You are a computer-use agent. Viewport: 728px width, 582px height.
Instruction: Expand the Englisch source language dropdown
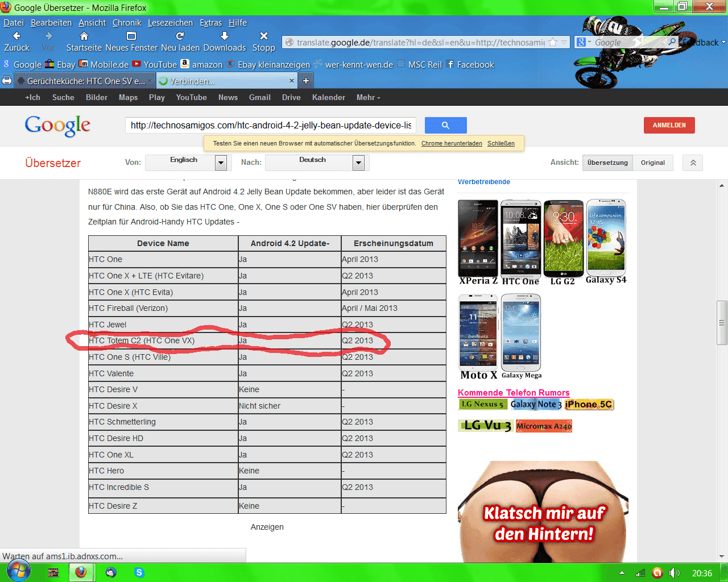coord(221,163)
